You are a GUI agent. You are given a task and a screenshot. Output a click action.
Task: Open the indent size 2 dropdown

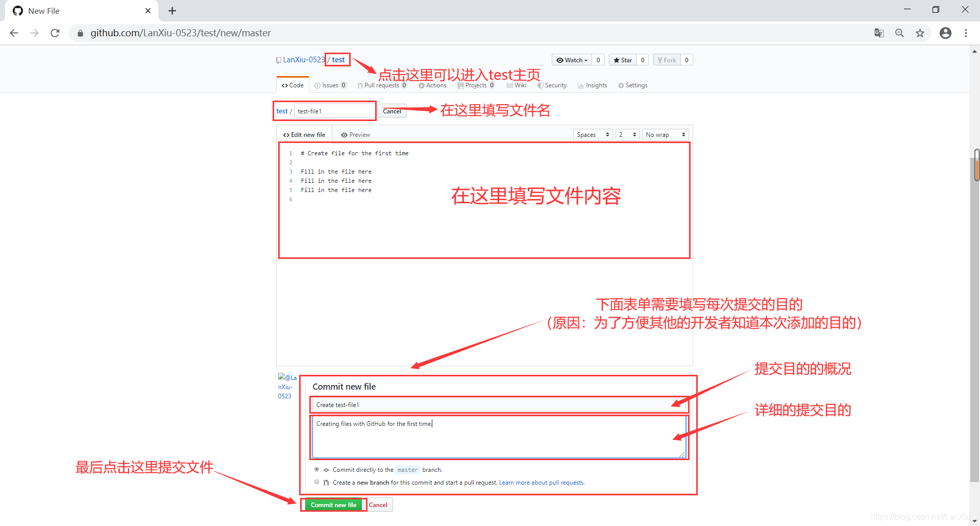tap(627, 135)
